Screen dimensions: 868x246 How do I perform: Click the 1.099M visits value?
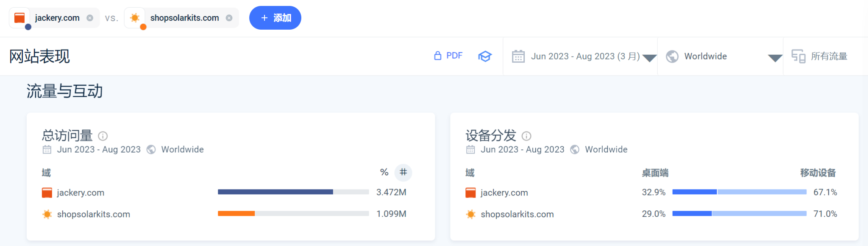pos(391,214)
